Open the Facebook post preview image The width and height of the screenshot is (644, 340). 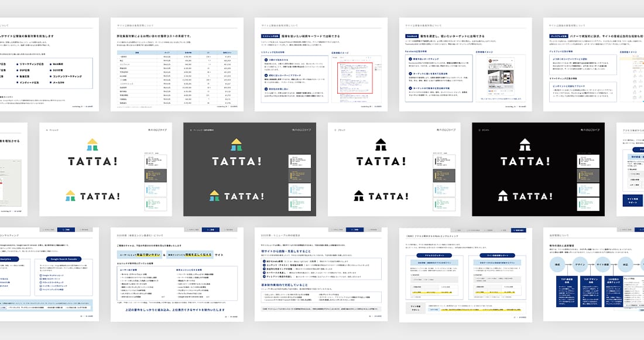pos(500,77)
